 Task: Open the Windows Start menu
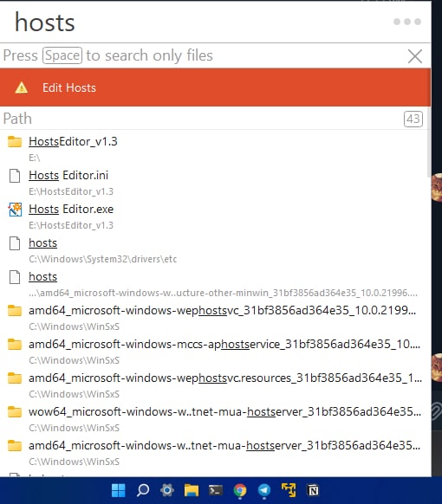point(118,490)
